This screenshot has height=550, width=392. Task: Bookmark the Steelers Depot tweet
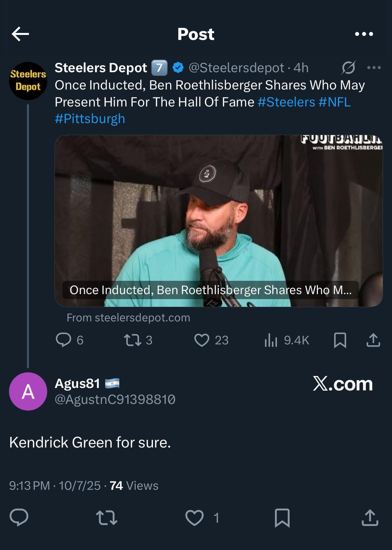click(340, 340)
